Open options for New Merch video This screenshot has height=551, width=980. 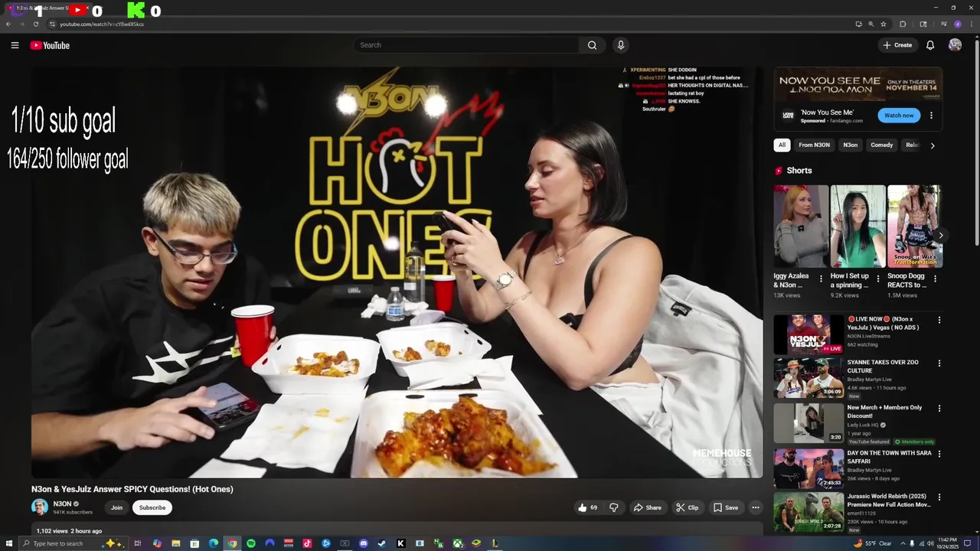(939, 409)
